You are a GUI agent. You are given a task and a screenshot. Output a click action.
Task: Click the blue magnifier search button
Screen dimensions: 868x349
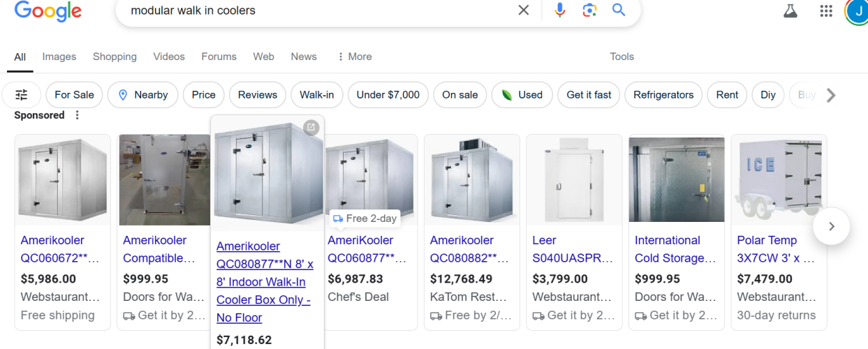619,10
